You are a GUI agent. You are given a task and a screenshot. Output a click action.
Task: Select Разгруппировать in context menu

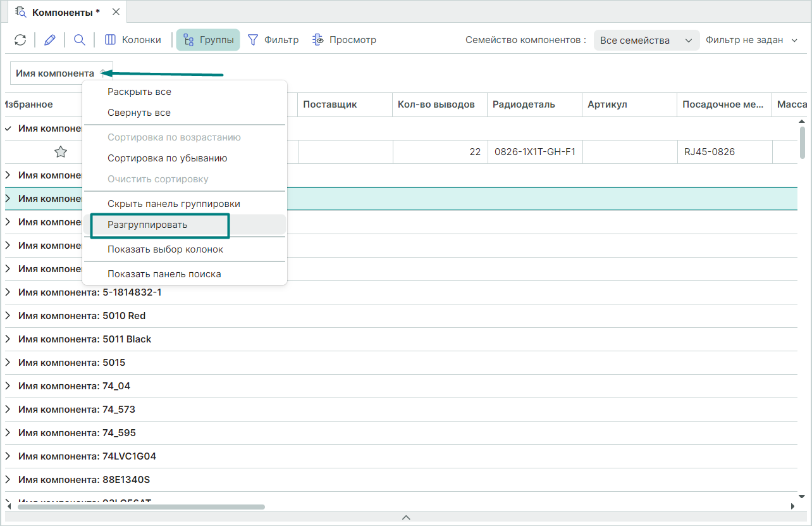(147, 225)
